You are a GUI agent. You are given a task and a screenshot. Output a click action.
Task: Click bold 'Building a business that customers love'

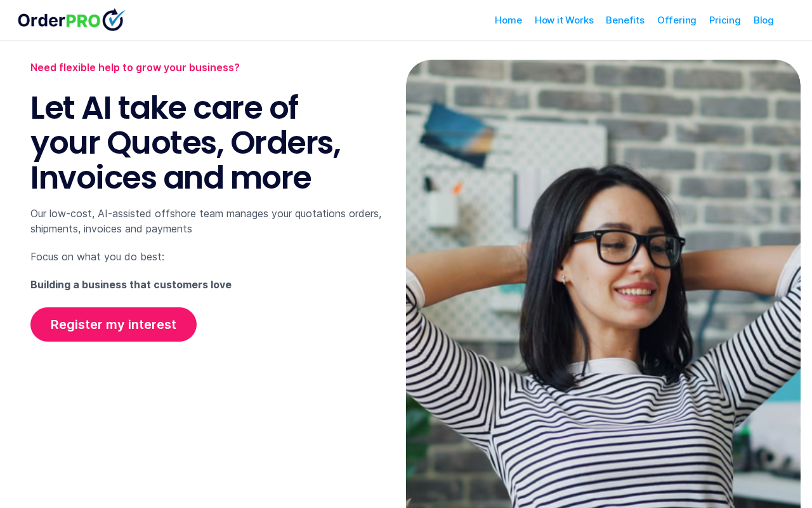click(131, 284)
